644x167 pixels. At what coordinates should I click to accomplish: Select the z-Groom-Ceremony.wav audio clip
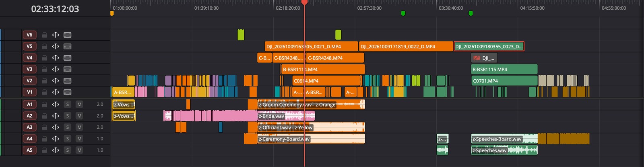click(311, 105)
